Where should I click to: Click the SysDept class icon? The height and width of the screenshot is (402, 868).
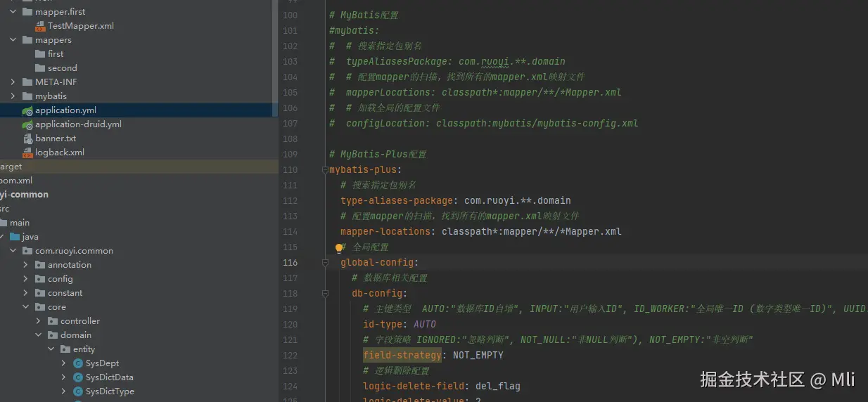tap(78, 363)
